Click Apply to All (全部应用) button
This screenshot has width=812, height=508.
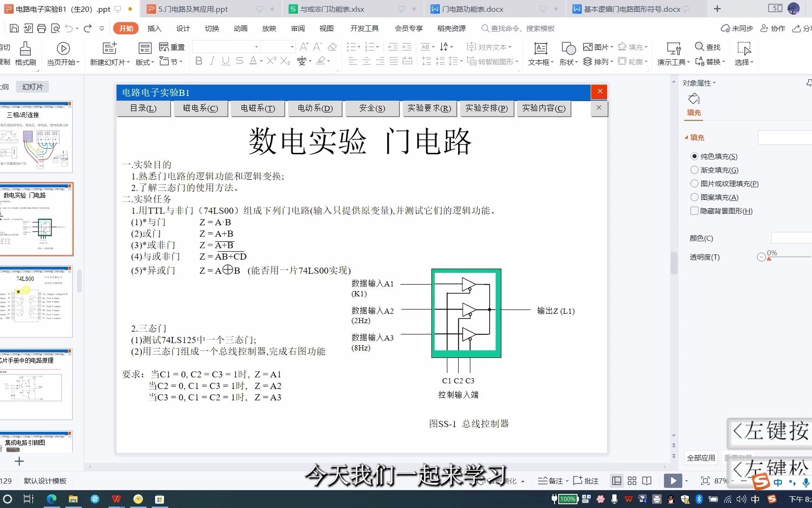click(701, 458)
